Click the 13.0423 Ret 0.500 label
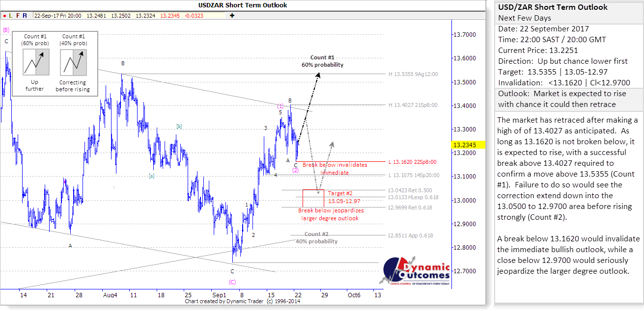644x311 pixels. [409, 190]
